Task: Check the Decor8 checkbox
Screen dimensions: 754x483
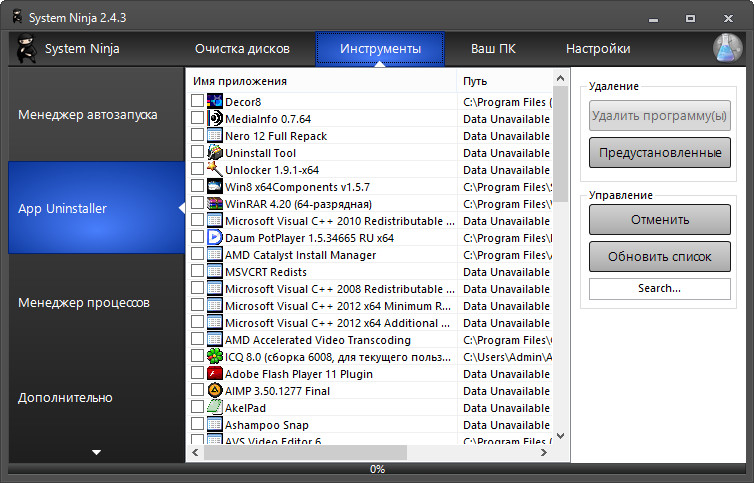Action: coord(197,101)
